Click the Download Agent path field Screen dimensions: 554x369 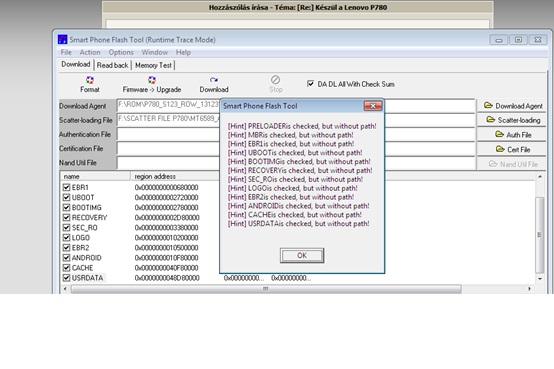(x=296, y=105)
